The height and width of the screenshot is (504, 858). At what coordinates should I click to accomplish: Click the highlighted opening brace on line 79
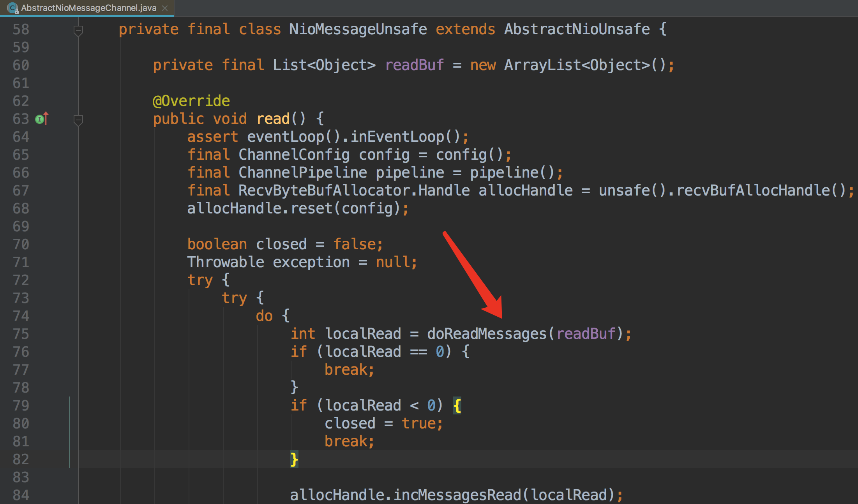click(x=457, y=405)
